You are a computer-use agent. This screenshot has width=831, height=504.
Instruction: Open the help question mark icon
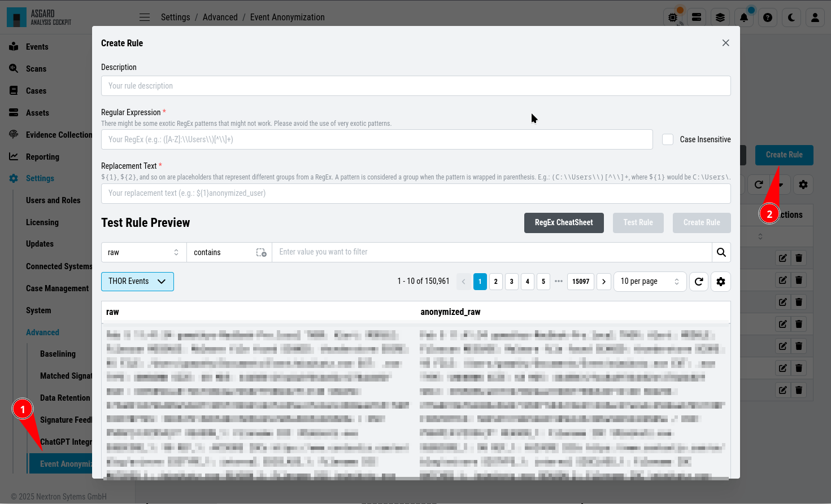[768, 17]
